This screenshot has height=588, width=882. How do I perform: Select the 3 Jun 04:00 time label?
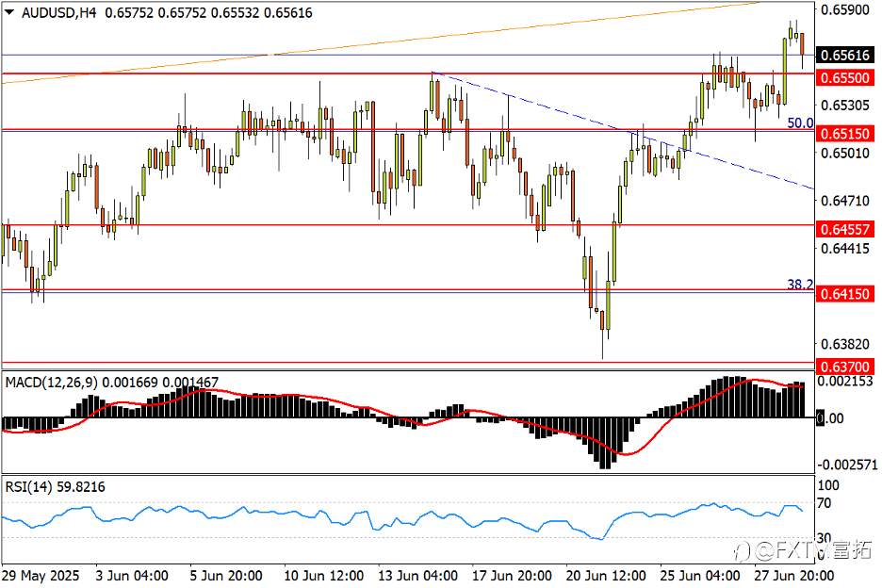coord(132,576)
